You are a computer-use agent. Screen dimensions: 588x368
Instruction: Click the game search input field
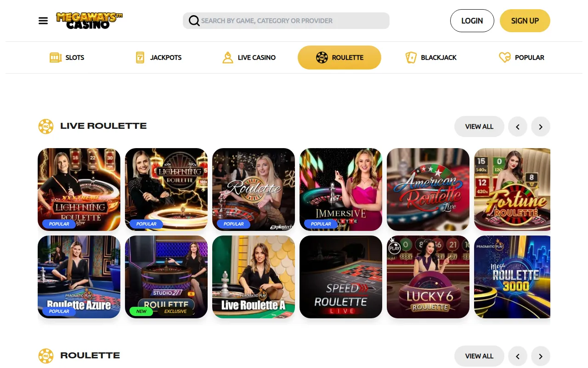[x=286, y=21]
